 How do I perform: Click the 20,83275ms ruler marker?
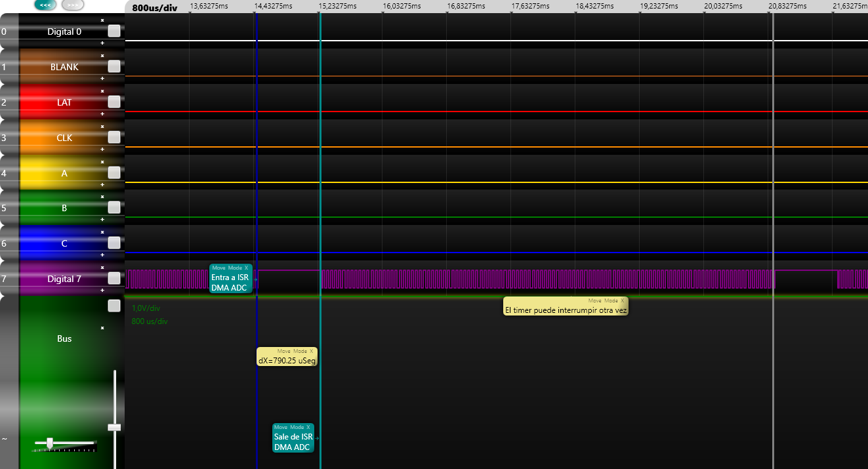787,6
